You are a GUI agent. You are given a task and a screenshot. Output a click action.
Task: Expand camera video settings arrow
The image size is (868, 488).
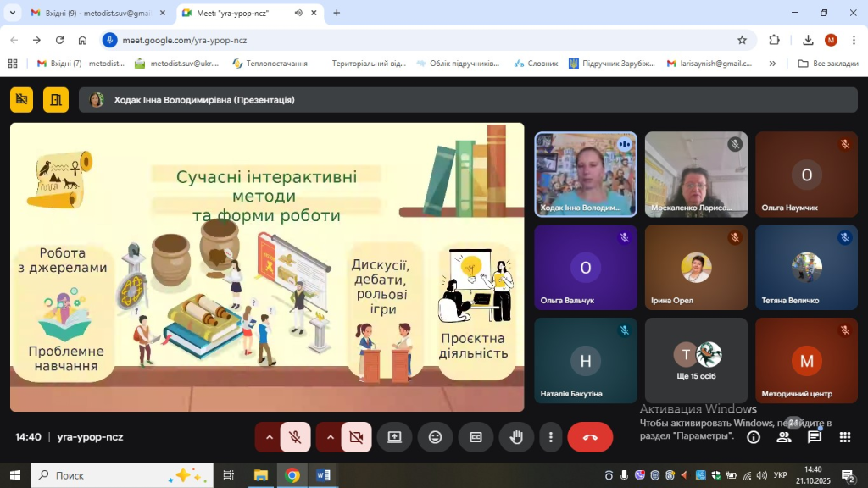pyautogui.click(x=331, y=437)
